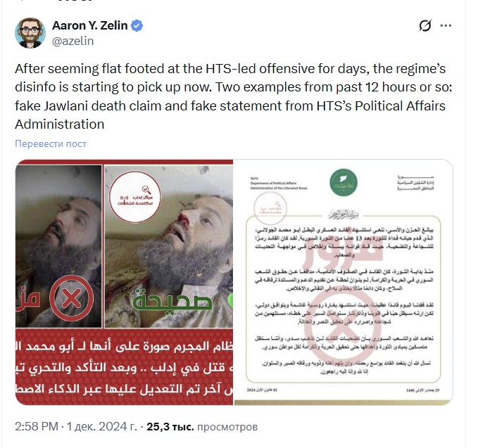This screenshot has width=478, height=448.
Task: Click the blue verified badge
Action: [x=137, y=25]
